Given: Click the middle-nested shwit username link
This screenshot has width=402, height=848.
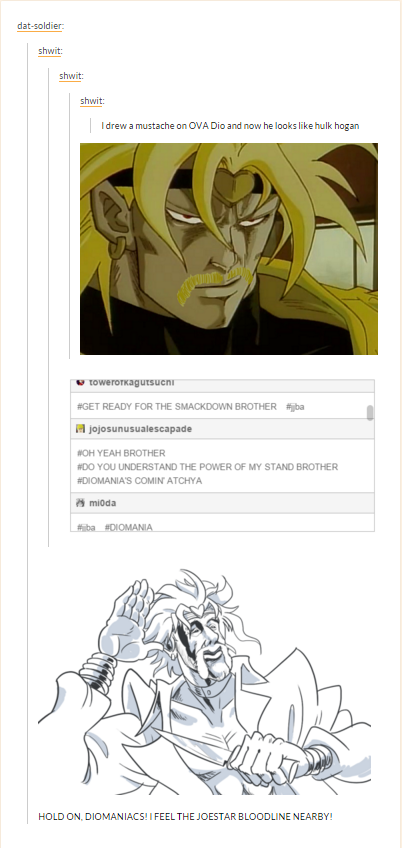Looking at the screenshot, I should tap(70, 76).
